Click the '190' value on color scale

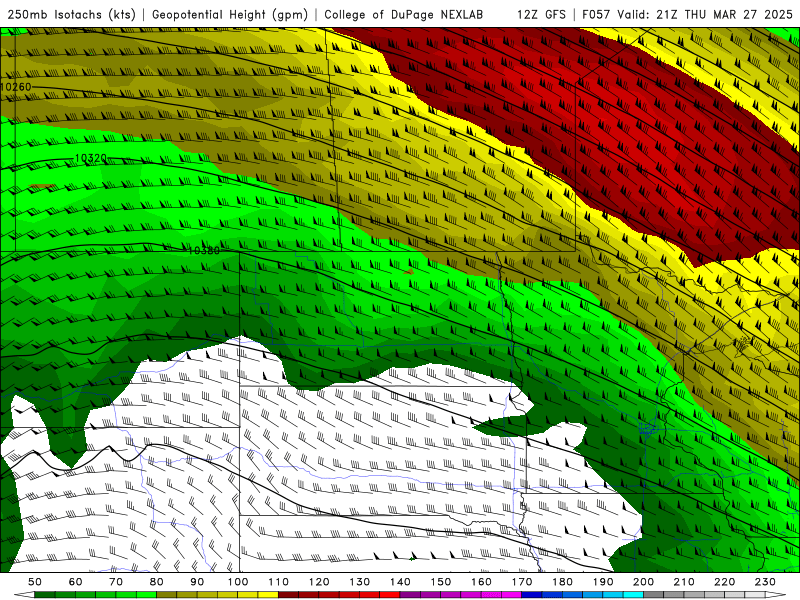(x=603, y=582)
